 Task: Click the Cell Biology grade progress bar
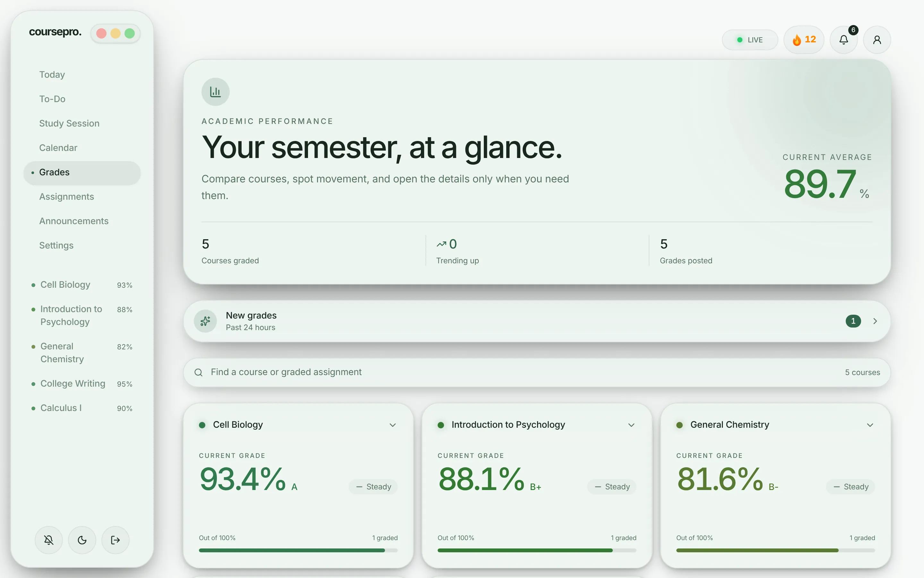tap(298, 550)
